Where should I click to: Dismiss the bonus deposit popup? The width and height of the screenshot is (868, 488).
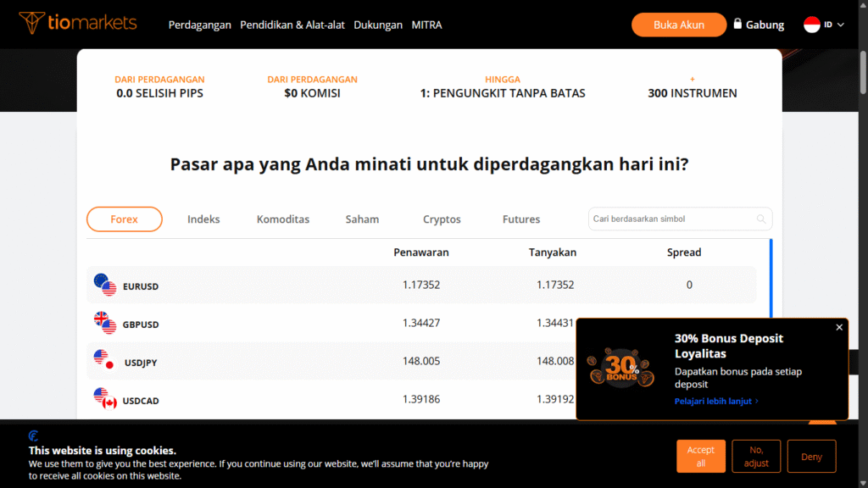tap(839, 327)
